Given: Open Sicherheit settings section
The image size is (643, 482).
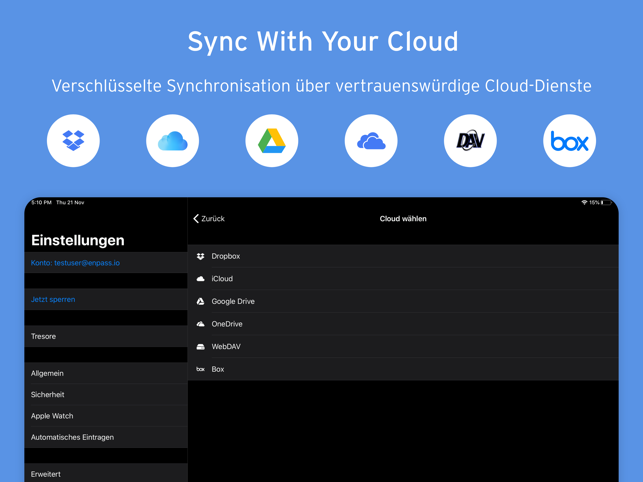Looking at the screenshot, I should (x=105, y=395).
